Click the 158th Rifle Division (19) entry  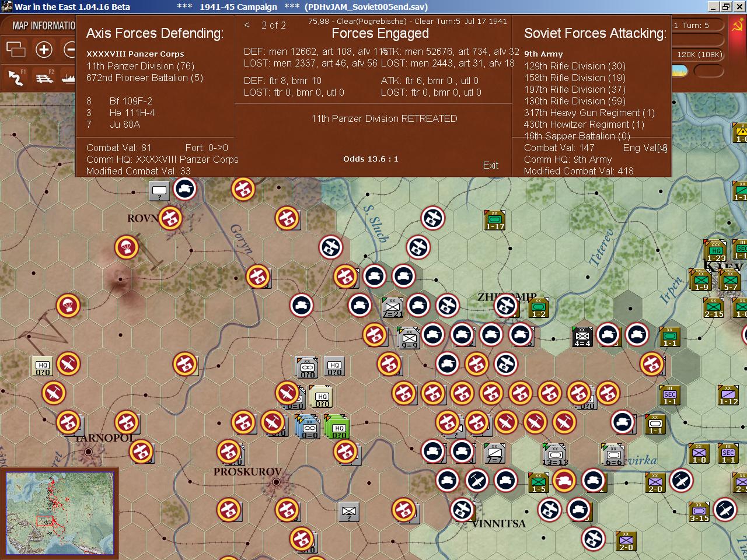pyautogui.click(x=575, y=78)
